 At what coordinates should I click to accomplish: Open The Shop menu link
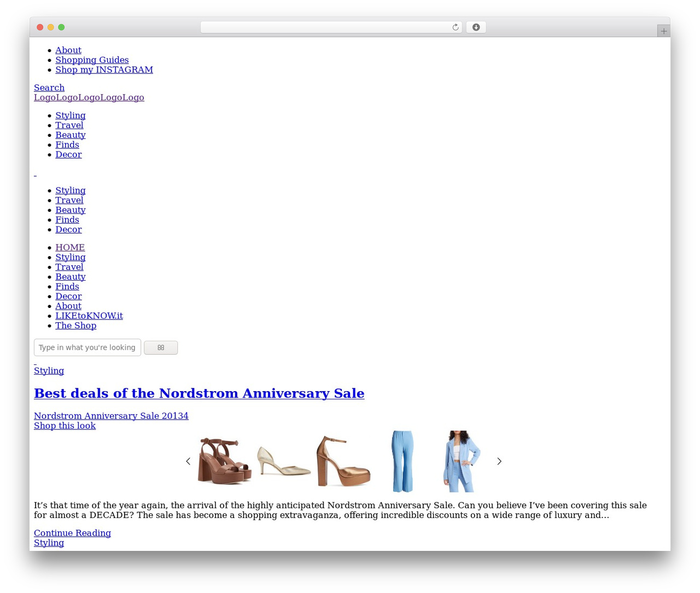75,326
